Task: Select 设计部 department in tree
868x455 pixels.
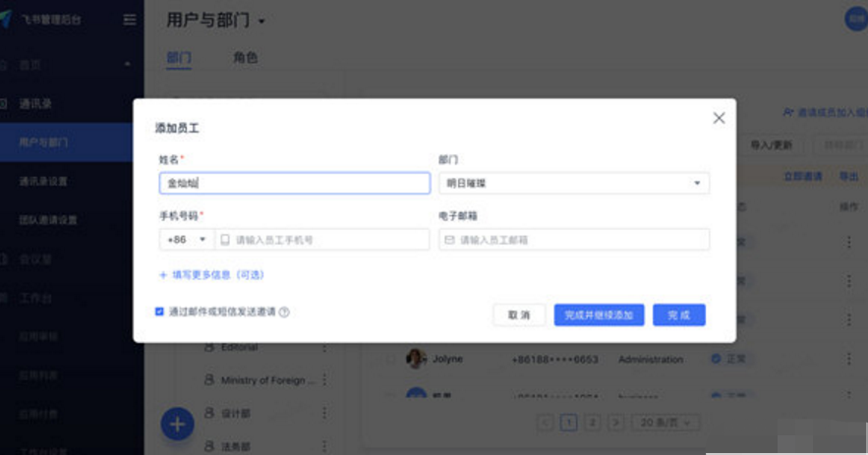Action: (236, 414)
